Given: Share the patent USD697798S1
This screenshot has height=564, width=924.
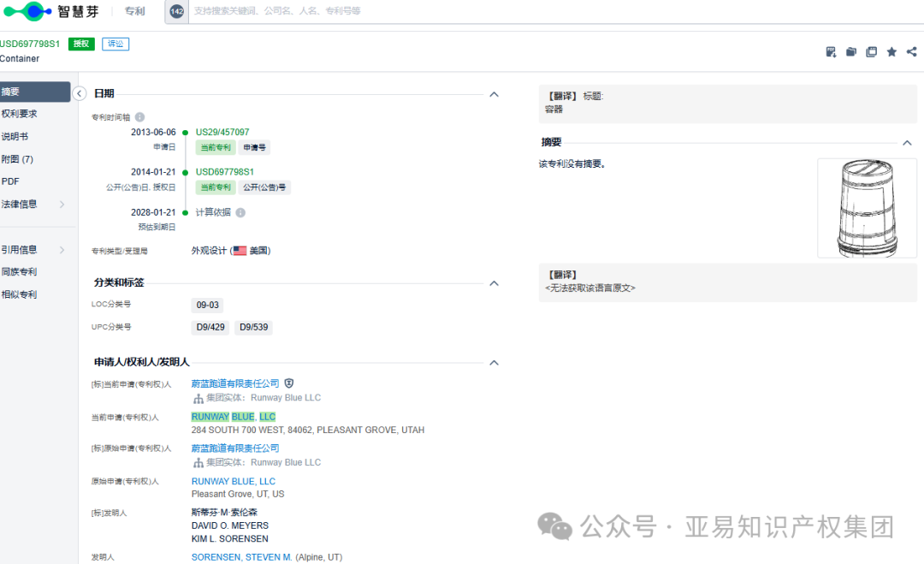Looking at the screenshot, I should pyautogui.click(x=911, y=51).
